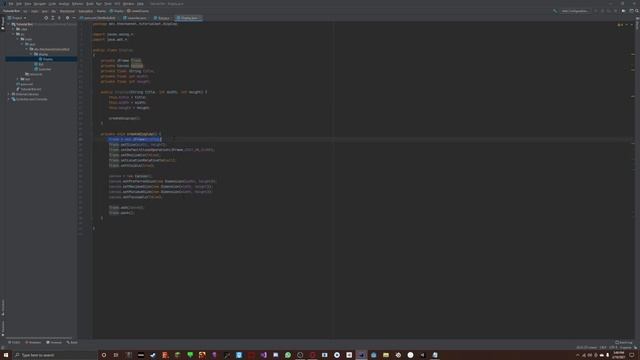Expand the .idea folder arrow
This screenshot has height=360, width=640.
[x=13, y=29]
